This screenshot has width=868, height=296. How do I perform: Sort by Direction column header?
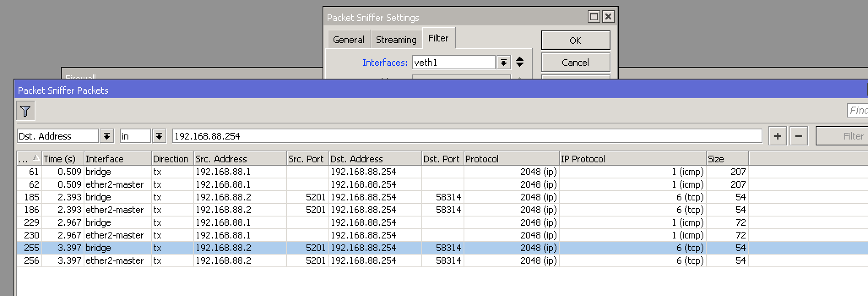pos(172,159)
